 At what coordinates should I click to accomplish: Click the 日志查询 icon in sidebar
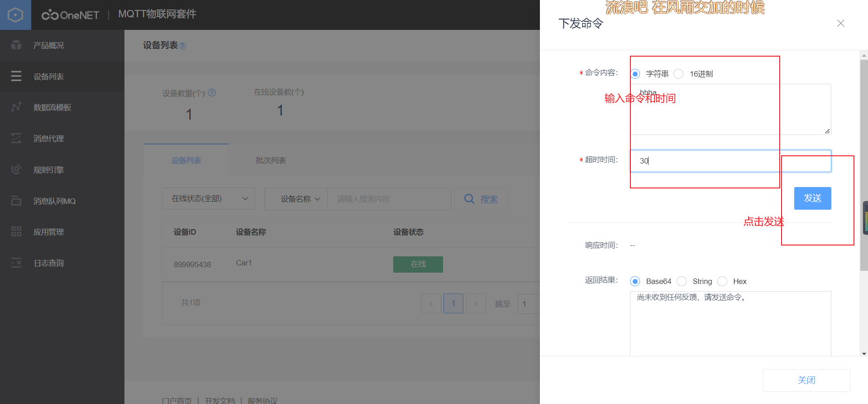tap(16, 263)
